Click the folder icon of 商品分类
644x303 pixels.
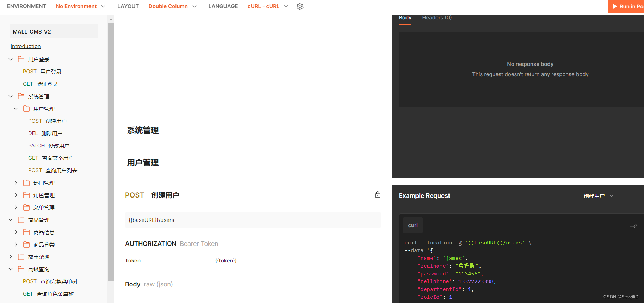tap(26, 244)
